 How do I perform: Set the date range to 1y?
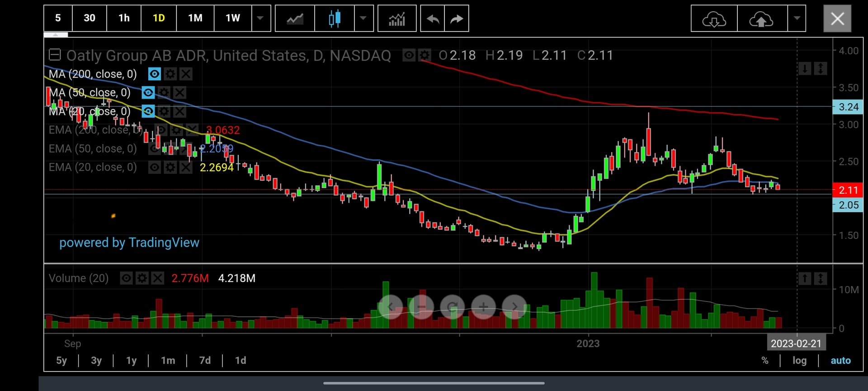pos(131,360)
